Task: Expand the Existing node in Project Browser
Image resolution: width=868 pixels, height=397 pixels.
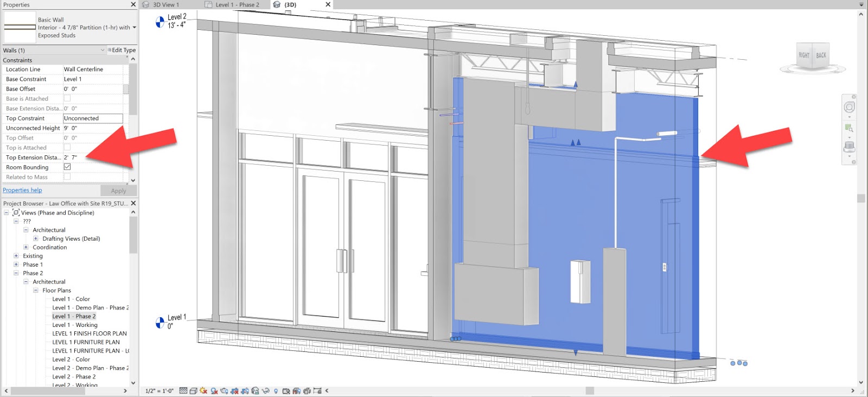Action: click(16, 256)
